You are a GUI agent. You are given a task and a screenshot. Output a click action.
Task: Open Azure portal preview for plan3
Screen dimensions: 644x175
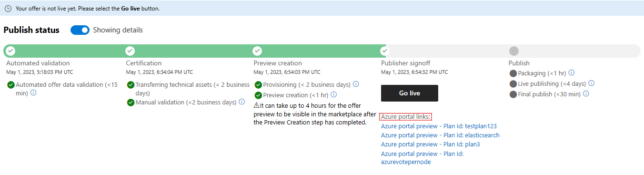(x=431, y=144)
